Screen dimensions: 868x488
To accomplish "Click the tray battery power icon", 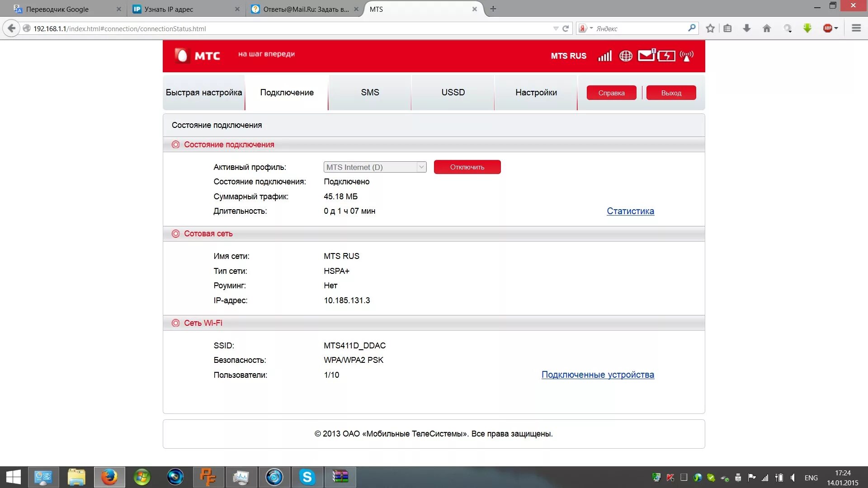I will click(x=779, y=478).
